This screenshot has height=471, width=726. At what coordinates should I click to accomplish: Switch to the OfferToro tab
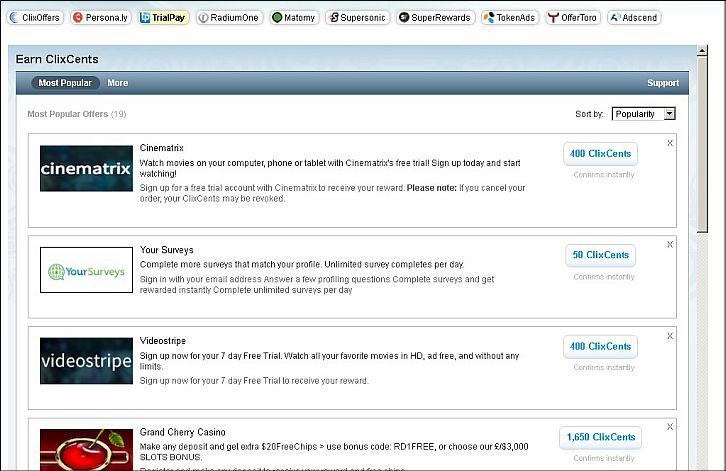(573, 18)
